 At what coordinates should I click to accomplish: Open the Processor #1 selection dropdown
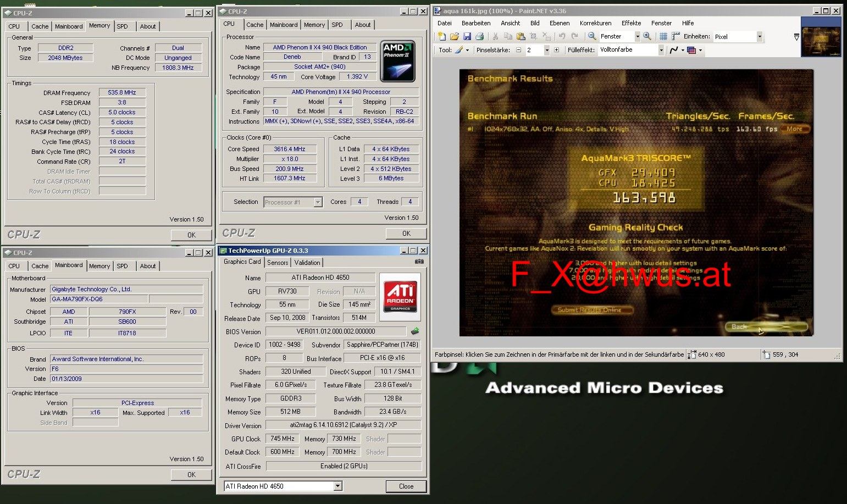point(318,202)
